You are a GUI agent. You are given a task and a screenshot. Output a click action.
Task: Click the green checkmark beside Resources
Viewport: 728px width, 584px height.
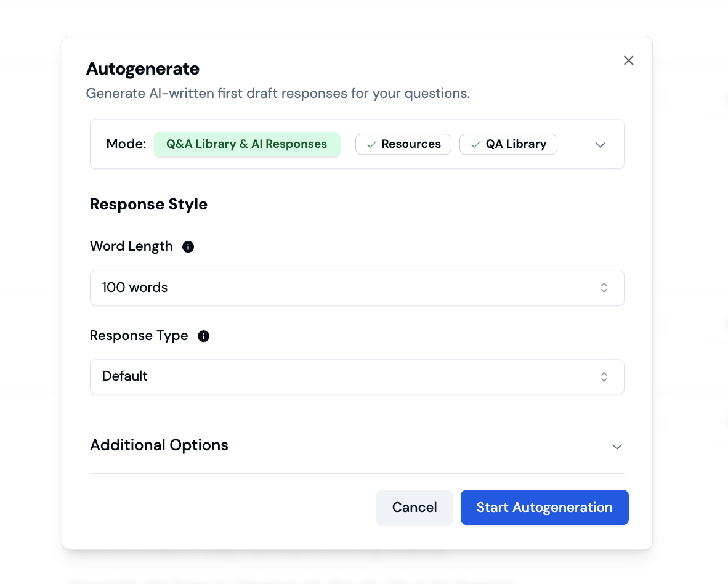click(x=371, y=144)
